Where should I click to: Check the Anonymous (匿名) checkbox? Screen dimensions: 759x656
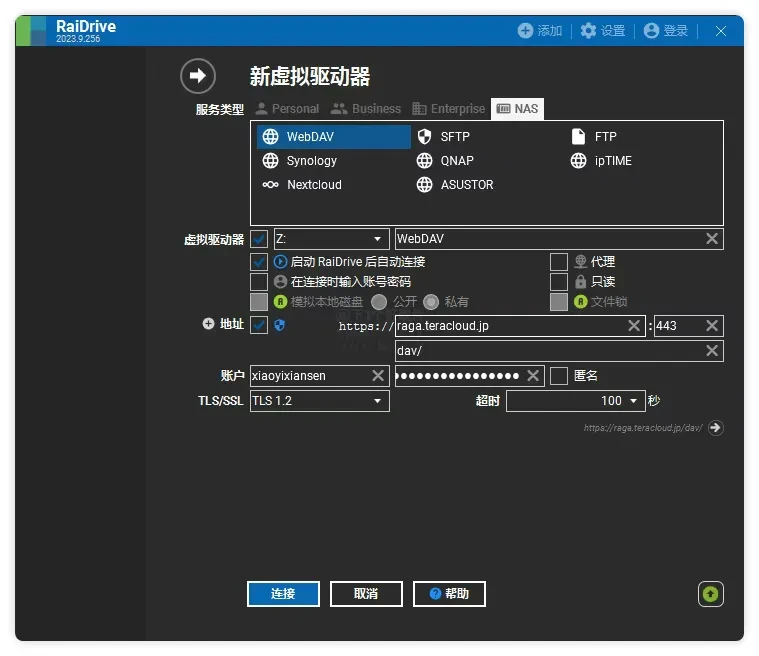[559, 376]
